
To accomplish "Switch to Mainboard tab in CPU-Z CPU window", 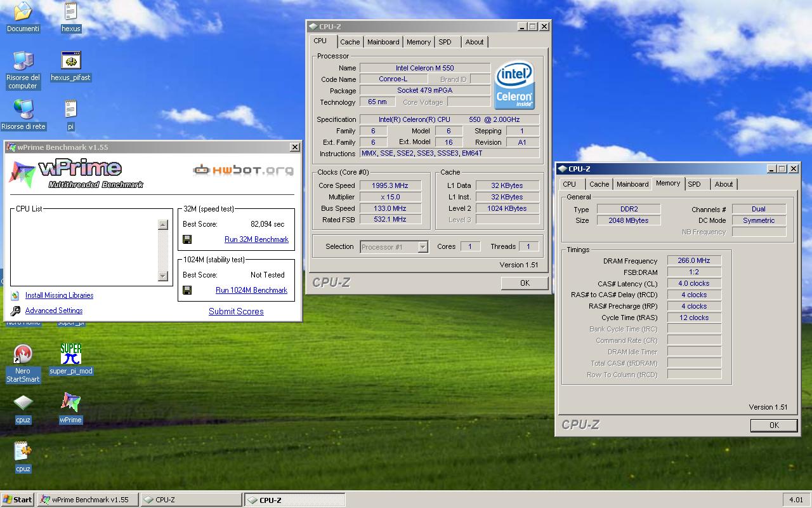I will (x=383, y=42).
